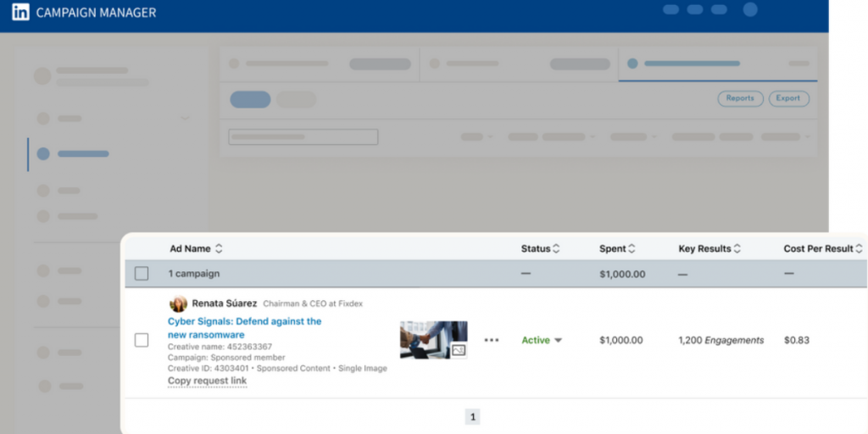Open the Active status dropdown
This screenshot has width=868, height=434.
pyautogui.click(x=557, y=341)
